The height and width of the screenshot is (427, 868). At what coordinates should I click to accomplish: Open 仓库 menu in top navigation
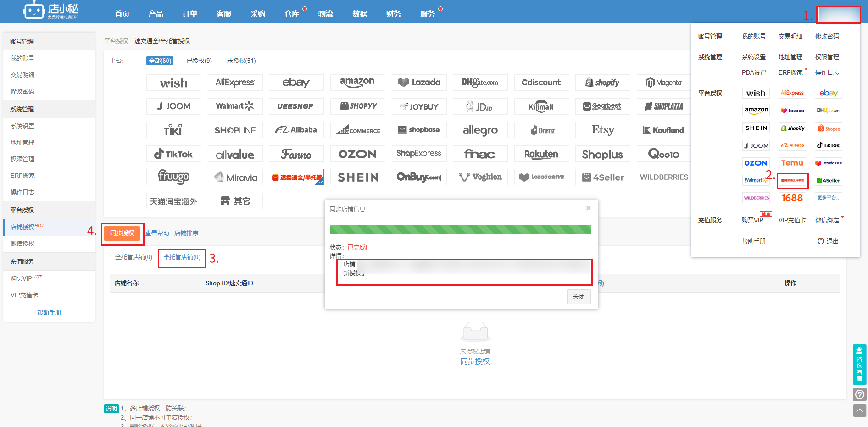click(292, 14)
